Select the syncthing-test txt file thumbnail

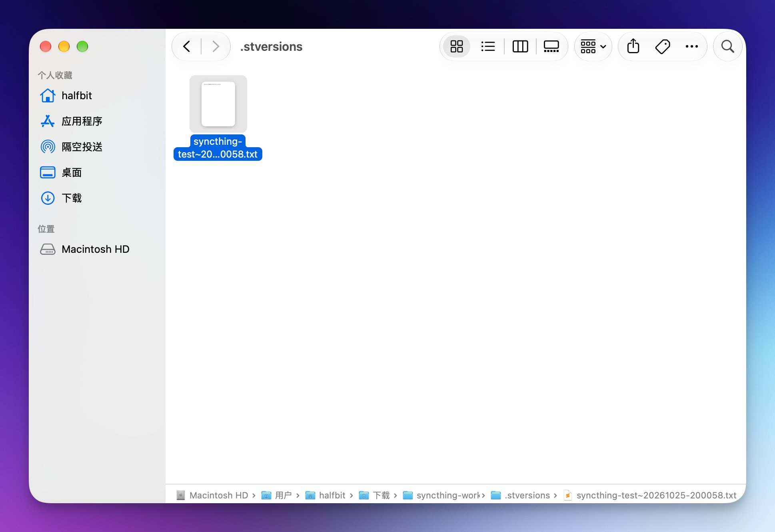coord(218,104)
